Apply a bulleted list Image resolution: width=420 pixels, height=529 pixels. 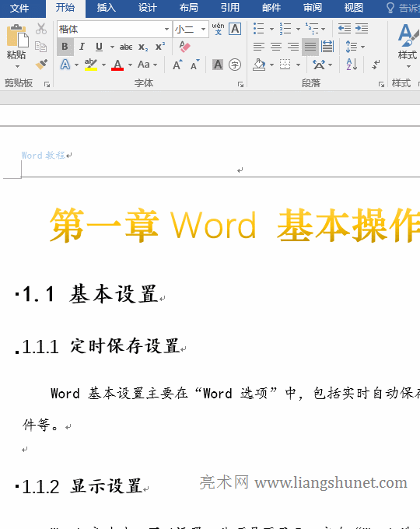(258, 29)
